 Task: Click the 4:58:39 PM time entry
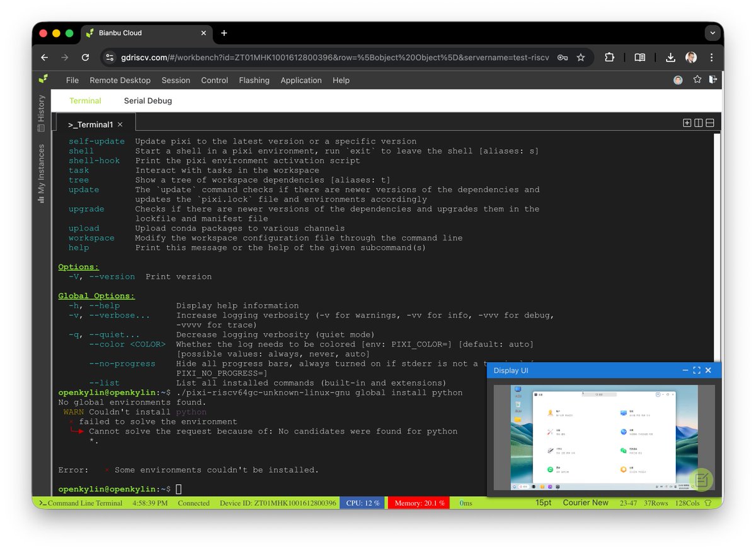[x=150, y=503]
